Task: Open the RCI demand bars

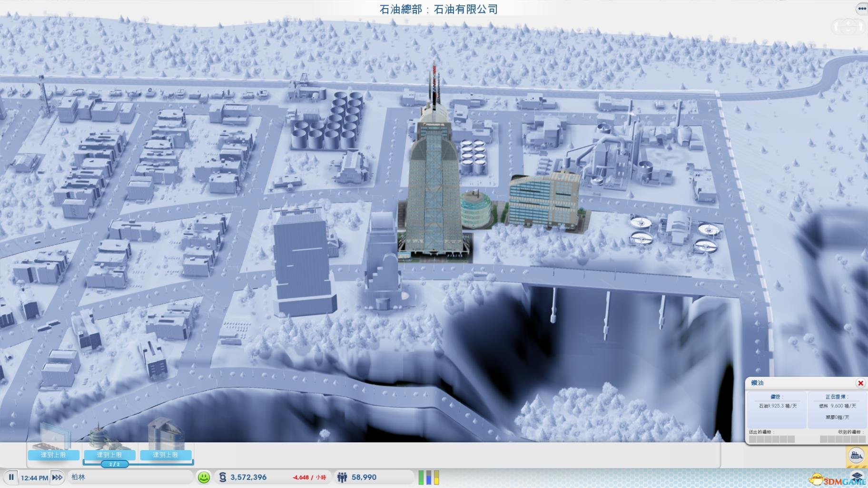Action: (x=429, y=477)
